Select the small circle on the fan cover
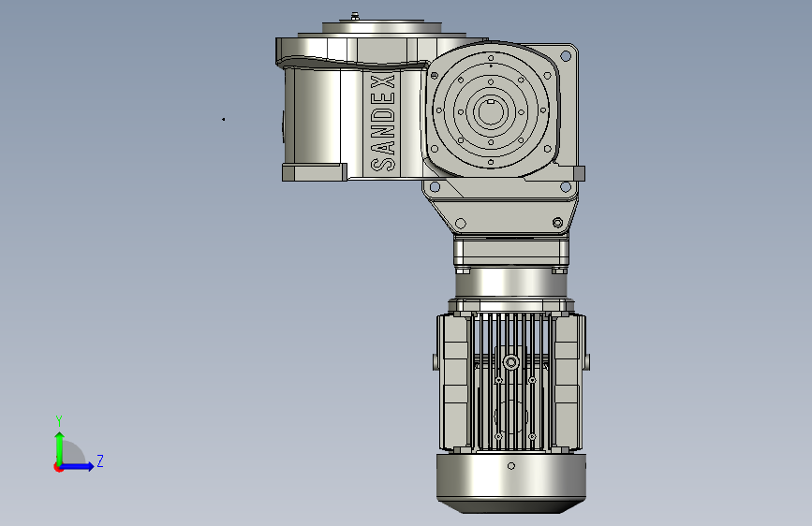812x526 pixels. click(511, 466)
